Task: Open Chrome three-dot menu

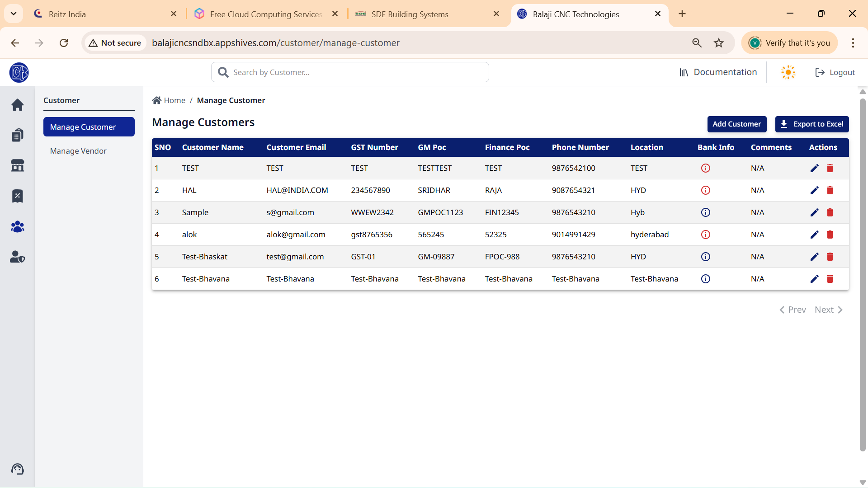Action: [x=853, y=43]
